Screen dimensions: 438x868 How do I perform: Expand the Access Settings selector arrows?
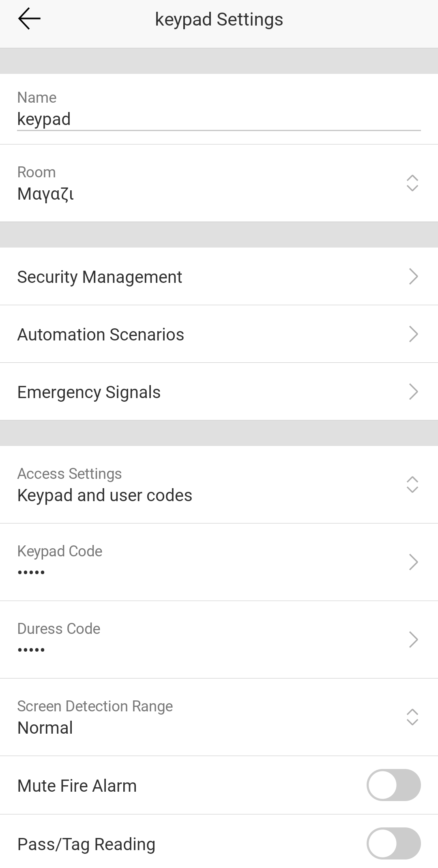pyautogui.click(x=412, y=485)
